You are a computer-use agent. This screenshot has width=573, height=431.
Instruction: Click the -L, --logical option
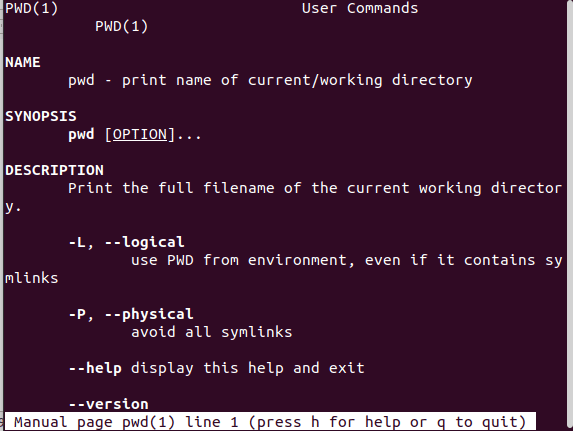[x=126, y=242]
